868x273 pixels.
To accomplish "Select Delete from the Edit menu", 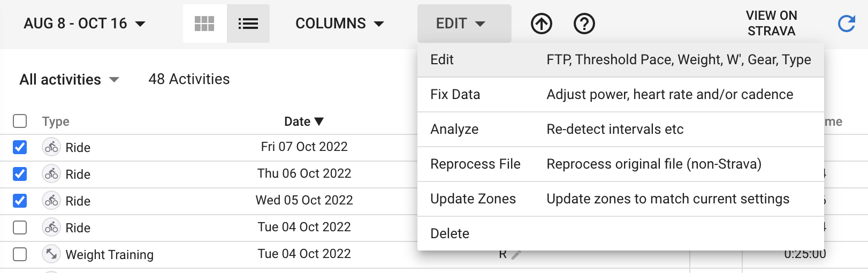I will (621, 234).
